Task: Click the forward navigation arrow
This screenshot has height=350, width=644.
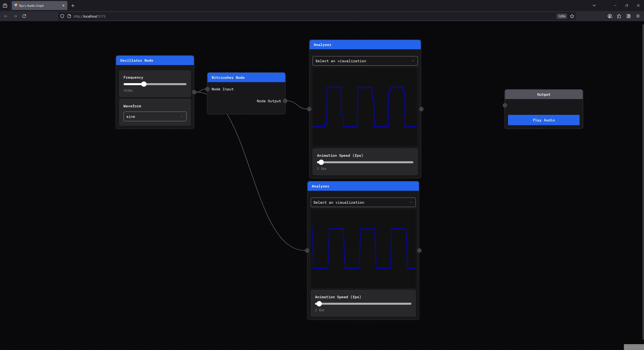Action: (15, 16)
